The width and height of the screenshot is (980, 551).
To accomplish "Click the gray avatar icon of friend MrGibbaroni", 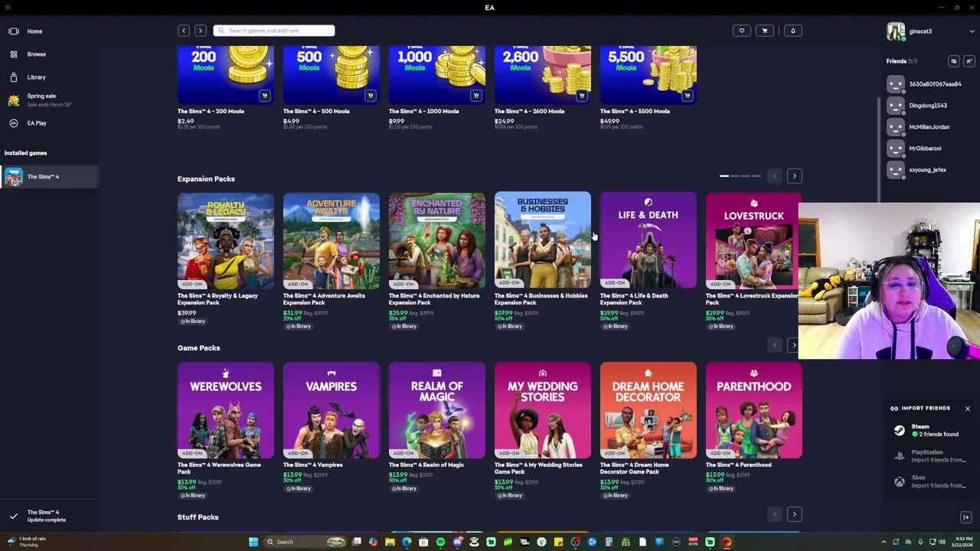I will coord(895,148).
